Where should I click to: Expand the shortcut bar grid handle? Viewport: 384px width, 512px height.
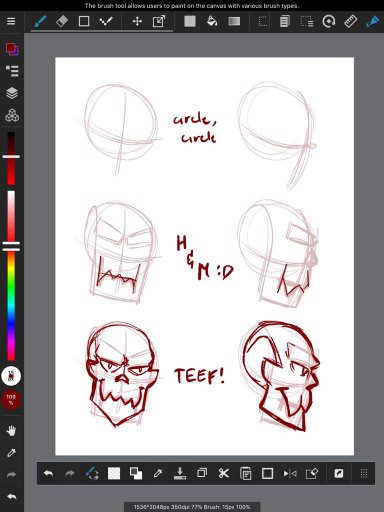click(364, 473)
